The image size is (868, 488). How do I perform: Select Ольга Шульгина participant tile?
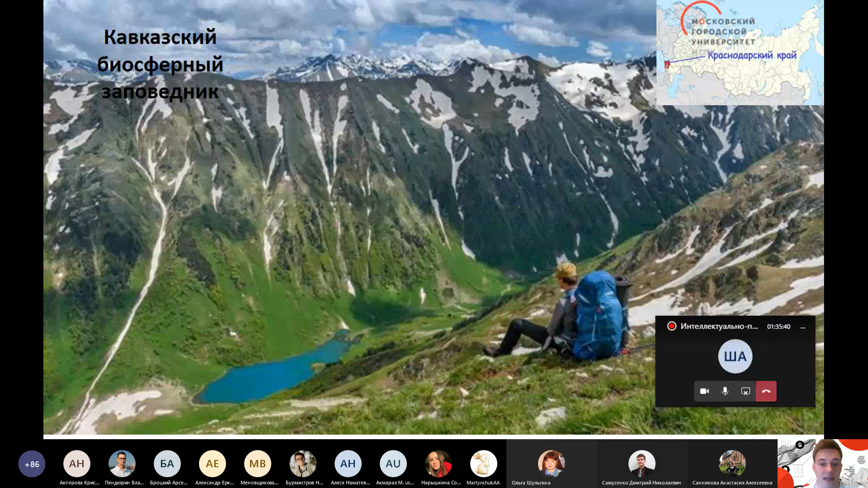pyautogui.click(x=551, y=464)
